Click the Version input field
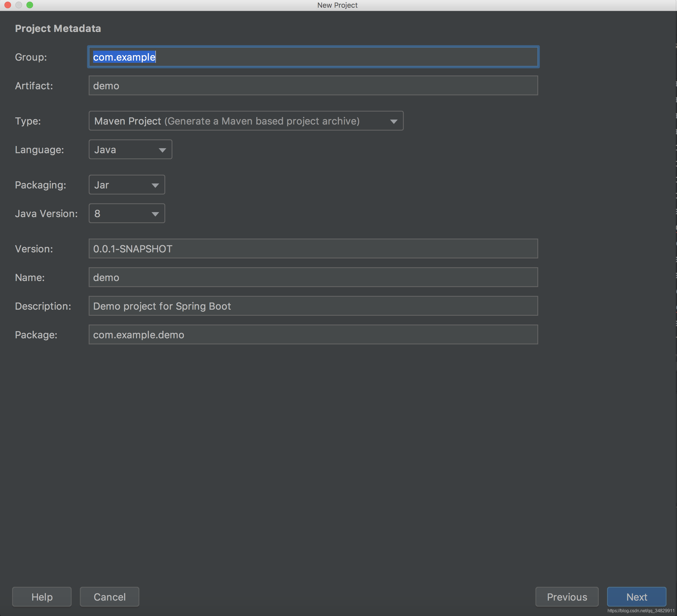Screen dimensions: 677x616 (313, 248)
